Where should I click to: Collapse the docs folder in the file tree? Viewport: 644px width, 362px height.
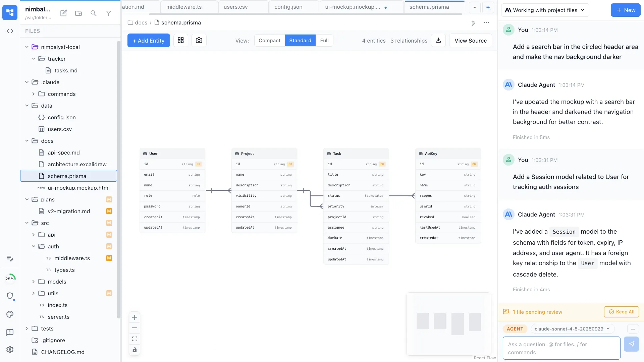tap(27, 141)
